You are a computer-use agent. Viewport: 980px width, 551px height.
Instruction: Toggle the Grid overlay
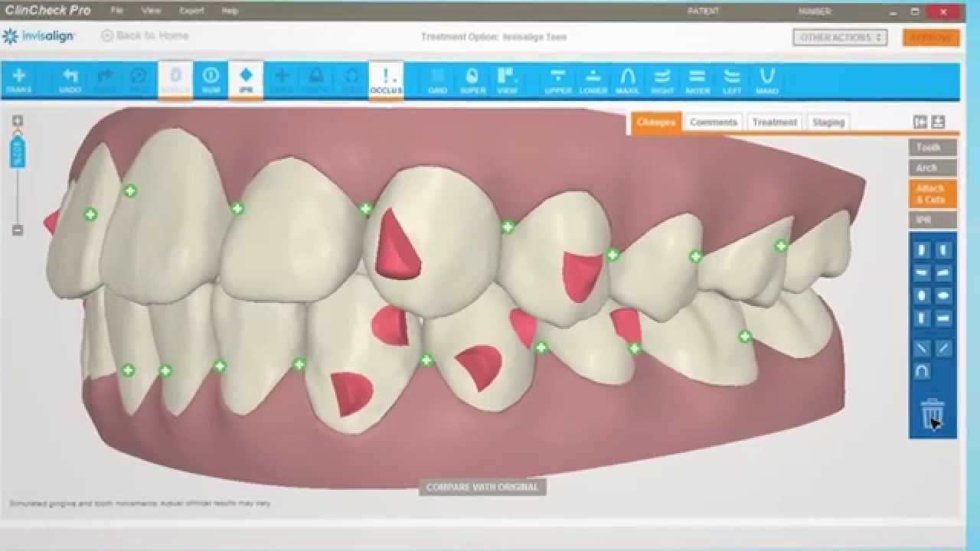click(x=437, y=80)
